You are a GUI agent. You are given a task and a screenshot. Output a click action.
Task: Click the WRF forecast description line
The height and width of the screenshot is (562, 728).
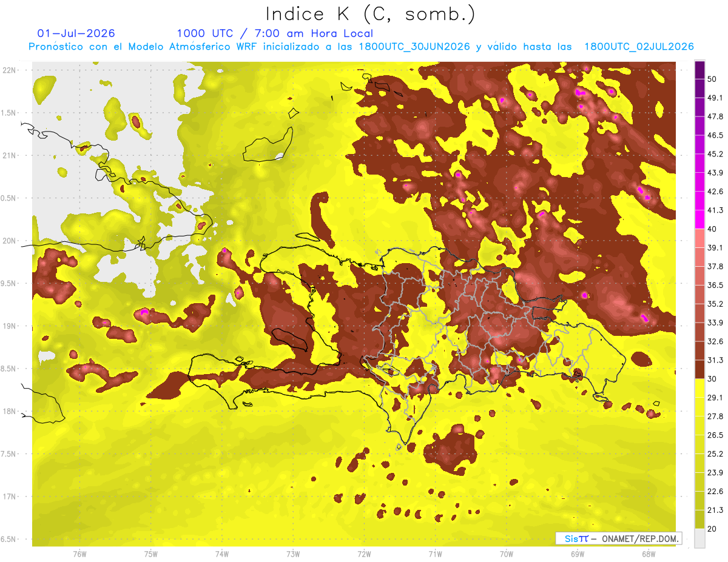click(x=361, y=47)
